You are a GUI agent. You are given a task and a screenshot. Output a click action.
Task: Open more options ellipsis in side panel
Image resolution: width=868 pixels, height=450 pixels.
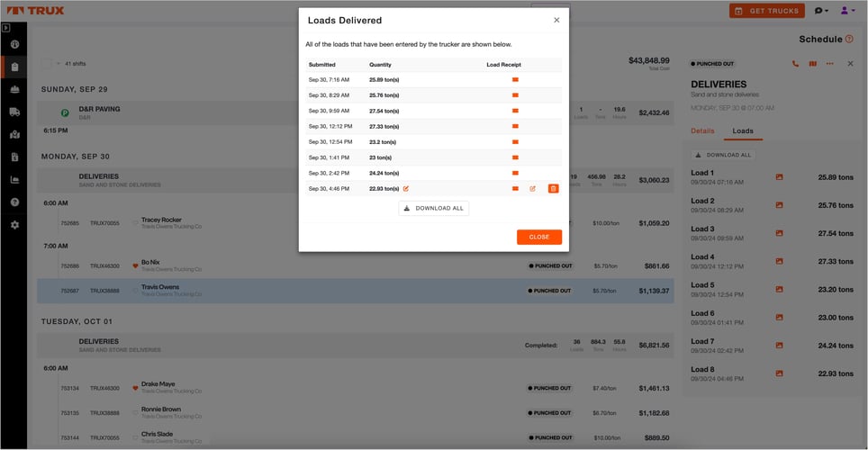pos(830,64)
